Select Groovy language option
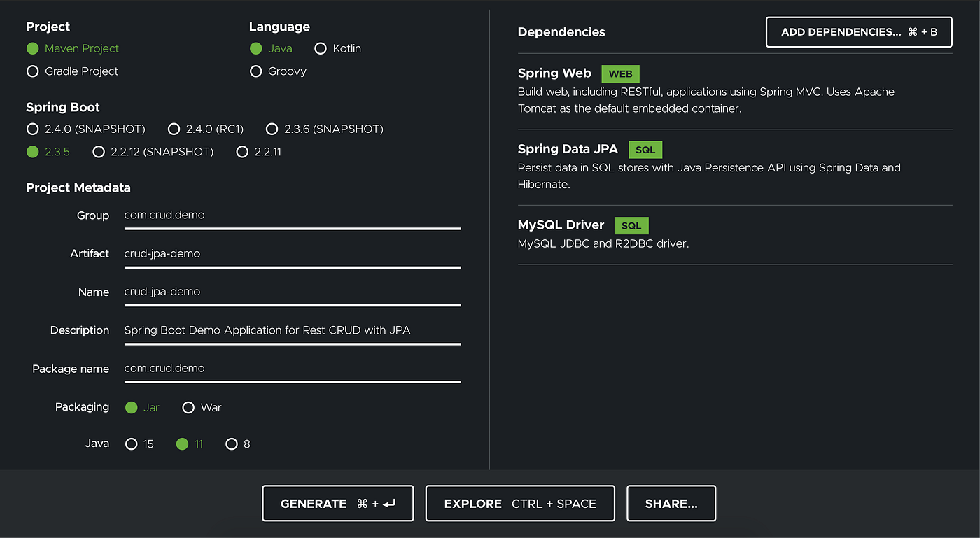The height and width of the screenshot is (538, 980). pos(278,71)
